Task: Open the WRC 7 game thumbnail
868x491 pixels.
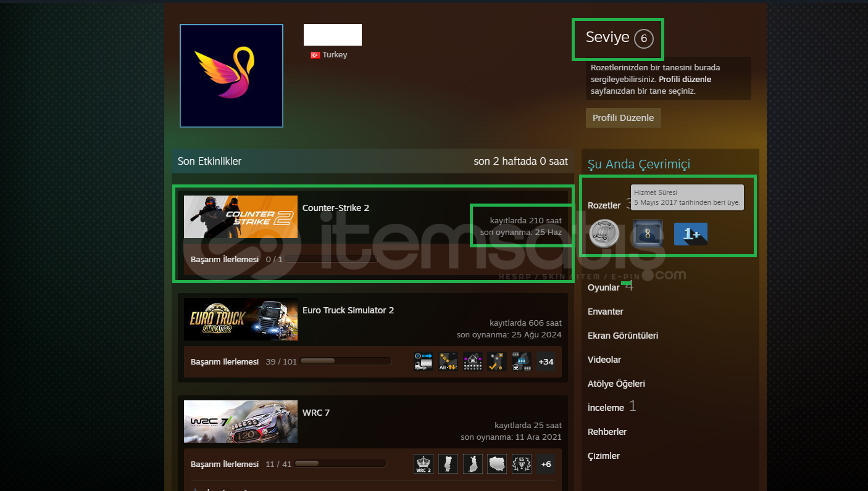Action: point(241,422)
